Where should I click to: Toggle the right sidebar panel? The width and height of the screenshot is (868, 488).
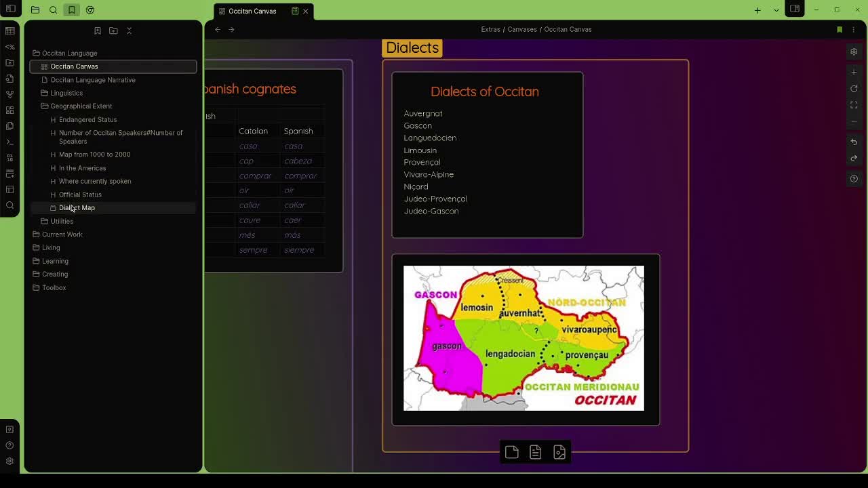tap(795, 9)
